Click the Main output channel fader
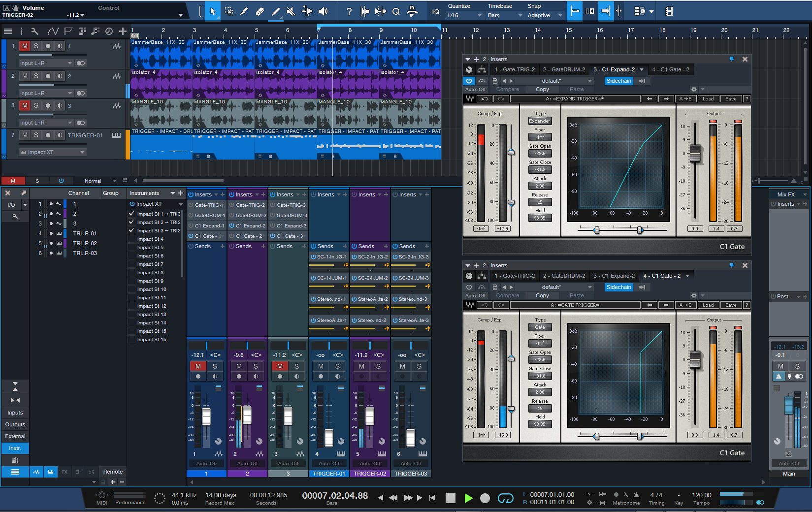812x512 pixels. [x=788, y=405]
